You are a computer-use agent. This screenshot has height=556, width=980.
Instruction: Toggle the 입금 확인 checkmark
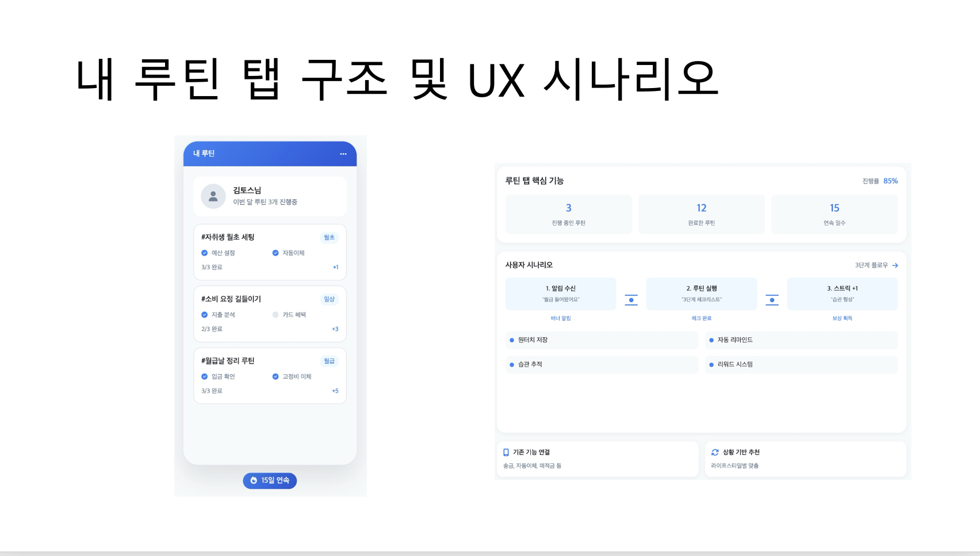coord(204,376)
